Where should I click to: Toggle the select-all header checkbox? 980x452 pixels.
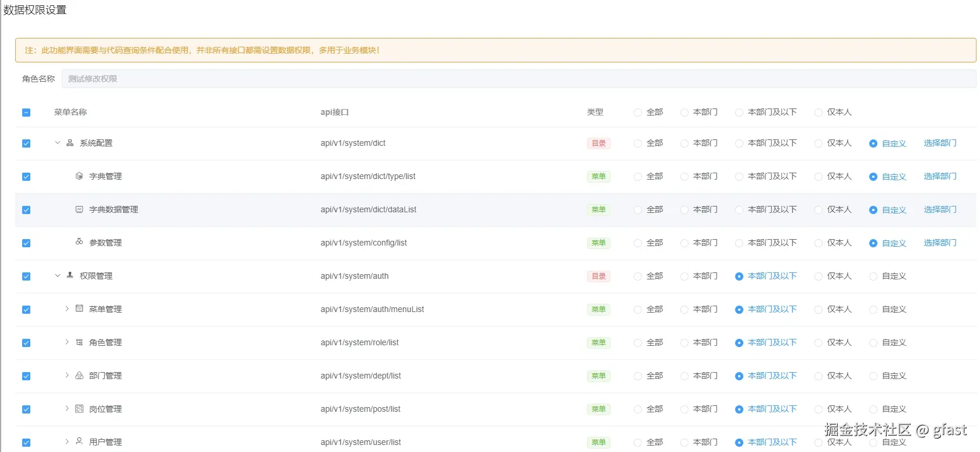[x=26, y=113]
